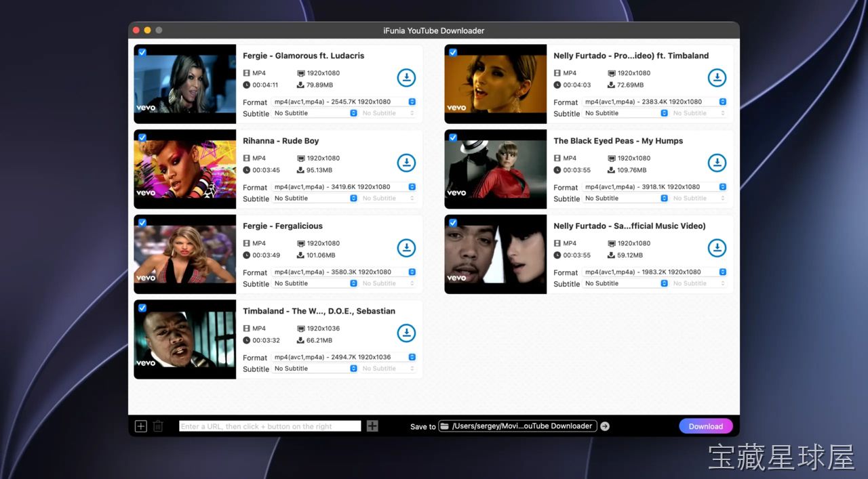The width and height of the screenshot is (868, 479).
Task: Open Subtitle dropdown for Nelly Furtado Say It Right
Action: click(626, 283)
